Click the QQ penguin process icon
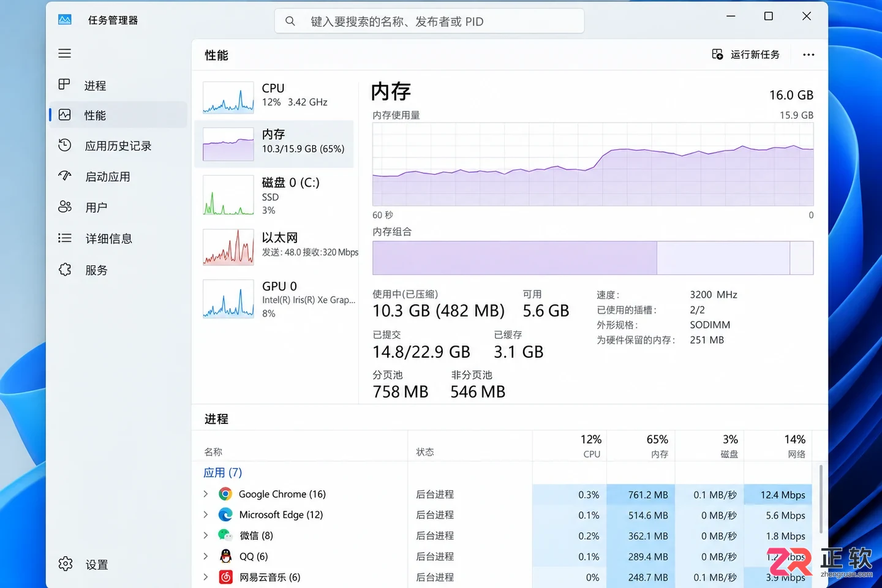Viewport: 882px width, 588px height. pyautogui.click(x=225, y=556)
